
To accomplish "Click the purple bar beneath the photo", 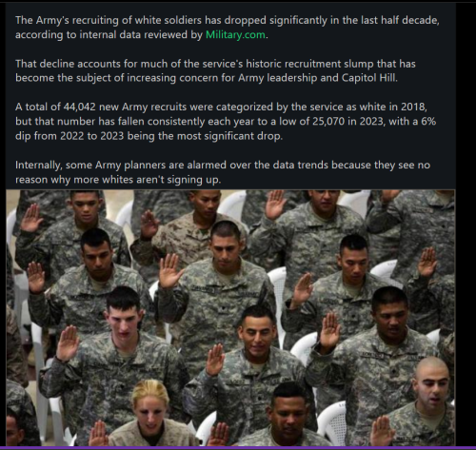I will tap(238, 448).
